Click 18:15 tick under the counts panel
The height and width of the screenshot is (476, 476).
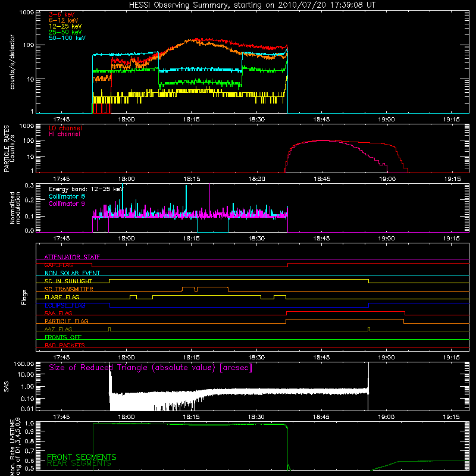click(192, 120)
